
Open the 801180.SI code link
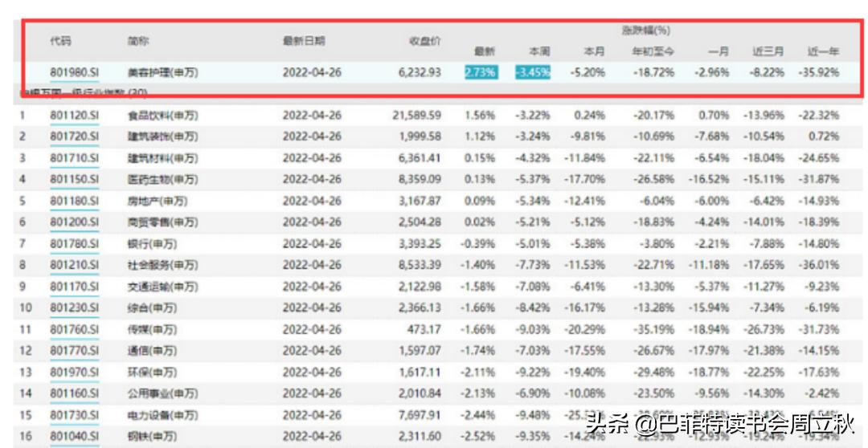coord(74,201)
